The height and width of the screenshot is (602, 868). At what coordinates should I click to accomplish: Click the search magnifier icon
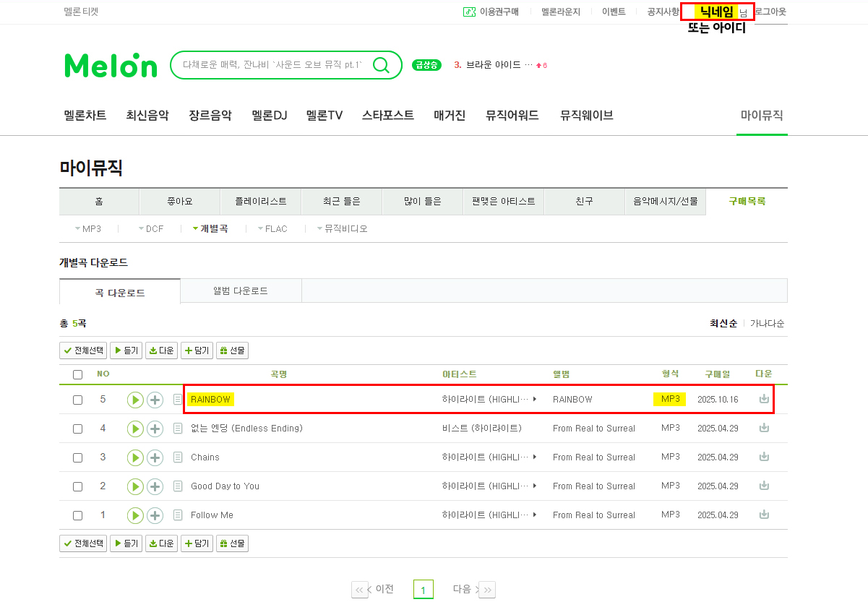point(381,65)
